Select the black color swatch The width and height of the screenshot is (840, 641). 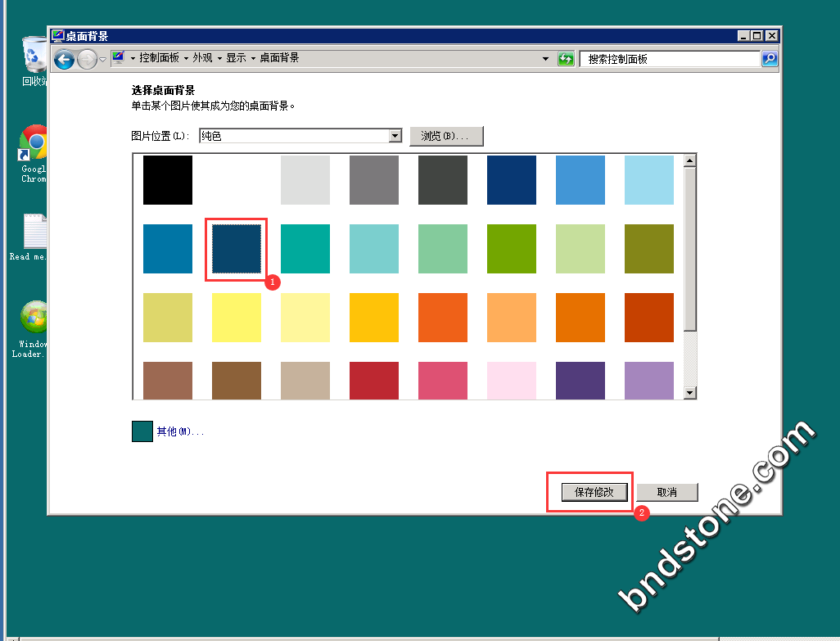coord(168,180)
